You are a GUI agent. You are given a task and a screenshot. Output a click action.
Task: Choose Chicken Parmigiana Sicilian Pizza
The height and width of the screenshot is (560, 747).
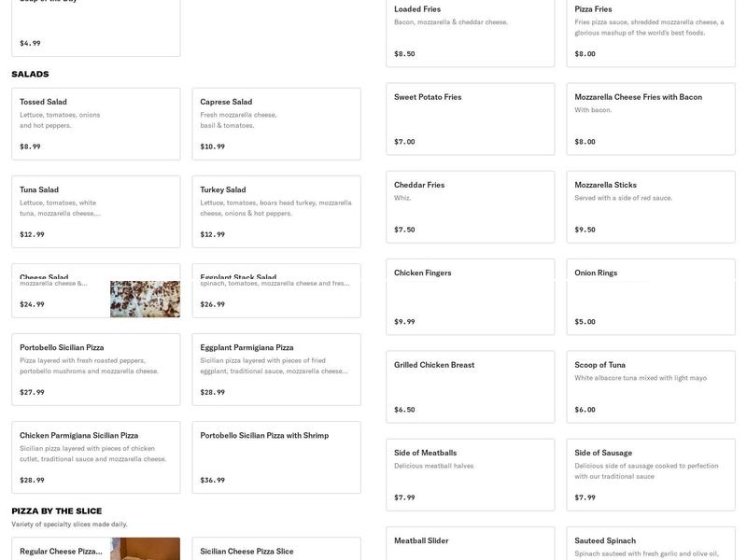95,456
